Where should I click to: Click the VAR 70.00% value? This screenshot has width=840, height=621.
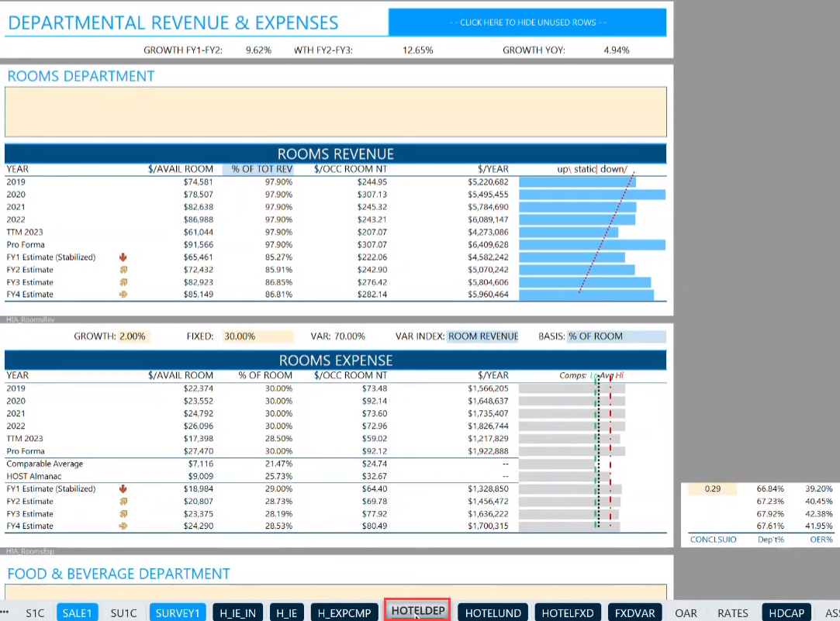point(349,336)
